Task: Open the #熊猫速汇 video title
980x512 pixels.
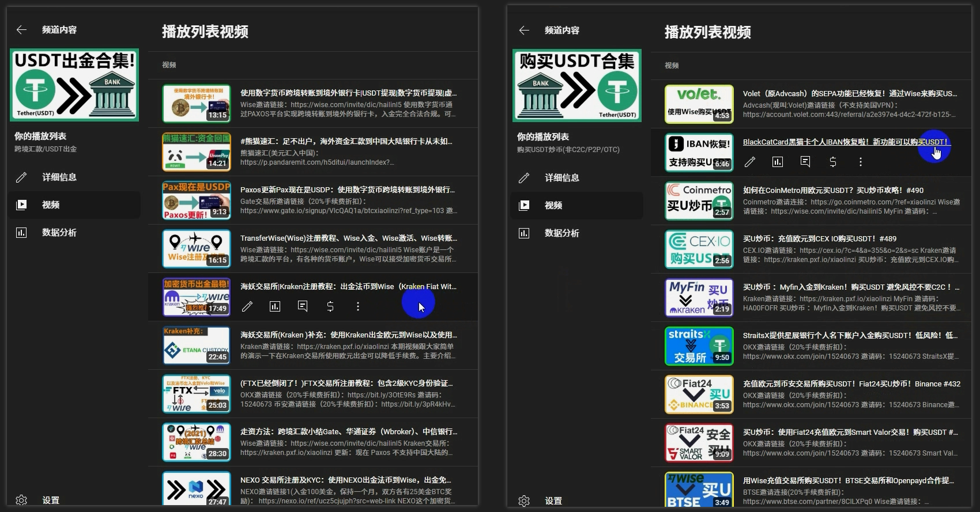Action: pyautogui.click(x=346, y=141)
